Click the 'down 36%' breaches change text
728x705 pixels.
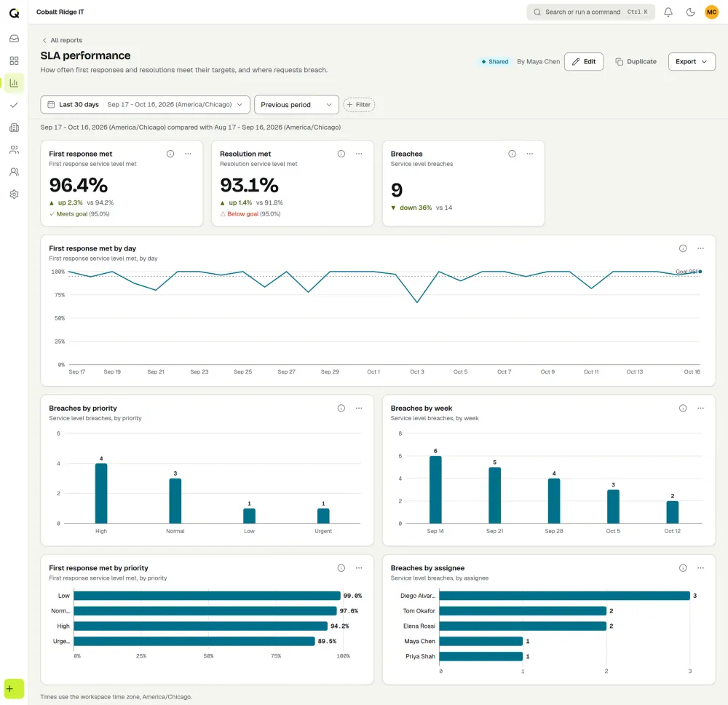pyautogui.click(x=416, y=208)
